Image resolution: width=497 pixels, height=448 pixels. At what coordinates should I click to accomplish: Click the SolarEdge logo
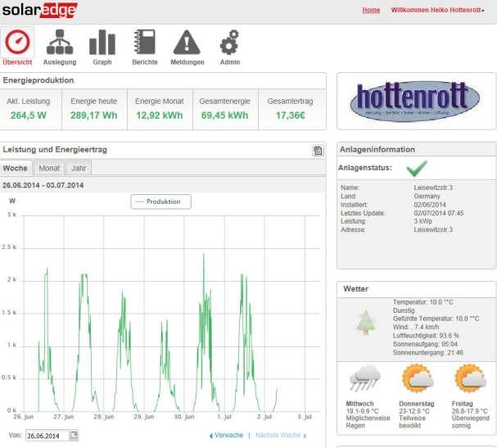[x=39, y=10]
